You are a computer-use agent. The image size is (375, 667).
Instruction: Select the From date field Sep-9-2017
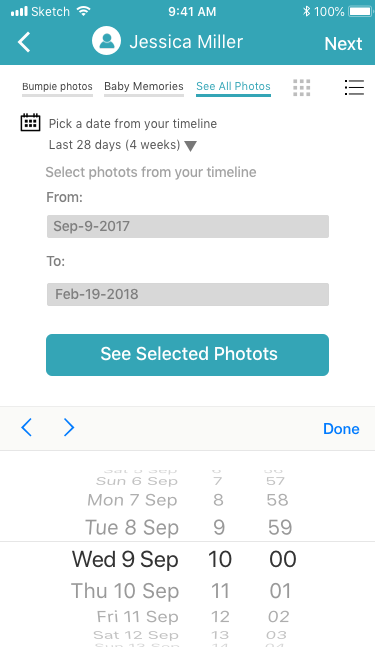[x=188, y=226]
